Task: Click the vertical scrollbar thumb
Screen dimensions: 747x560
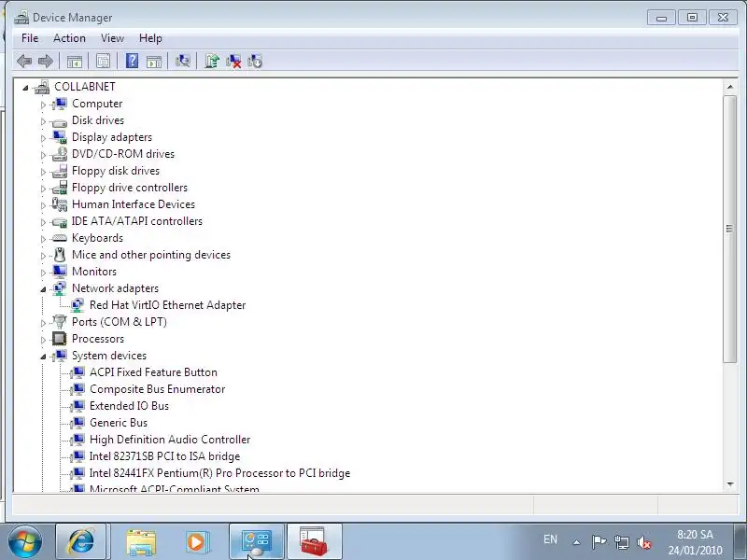Action: click(x=730, y=230)
